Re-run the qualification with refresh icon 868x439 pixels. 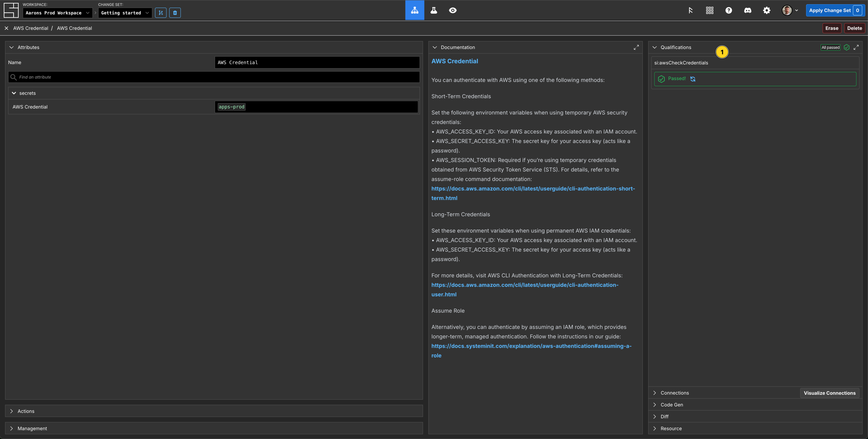coord(693,79)
